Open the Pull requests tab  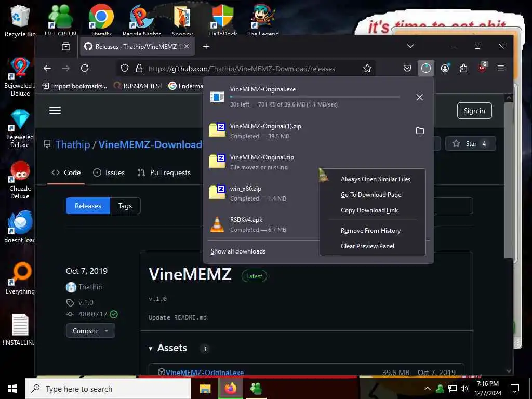click(164, 172)
